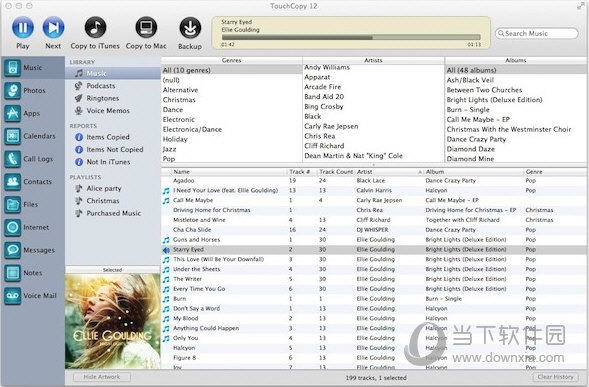Screen dimensions: 589x387
Task: Filter by artist Bing Crosby
Action: coord(373,106)
